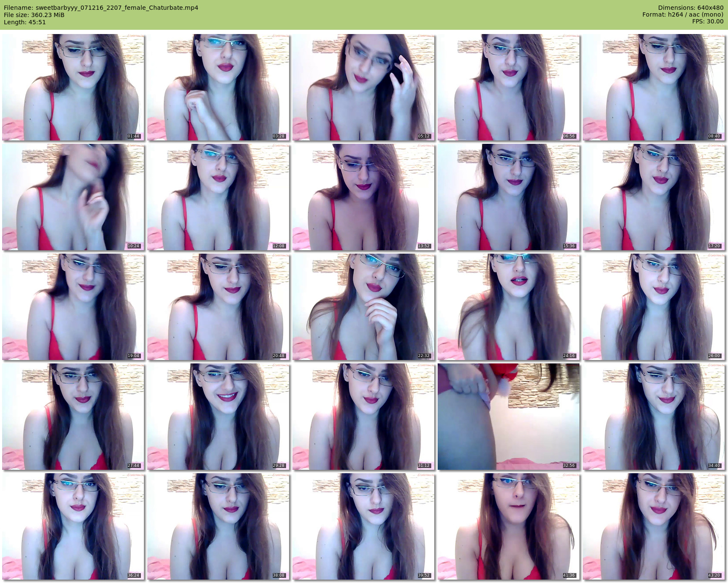Click the Filename text in header
728x583 pixels.
tap(101, 8)
